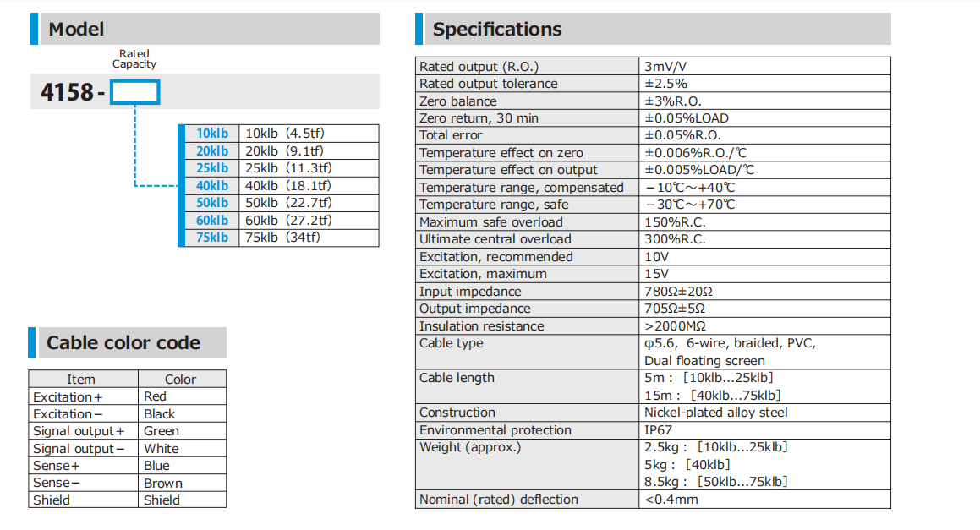Select the Nominal (rated) deflection row
This screenshot has width=980, height=530.
653,500
